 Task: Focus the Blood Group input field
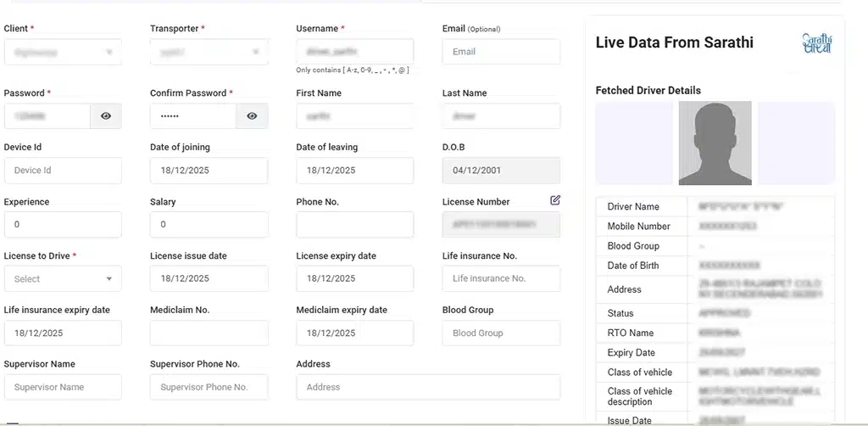[501, 333]
